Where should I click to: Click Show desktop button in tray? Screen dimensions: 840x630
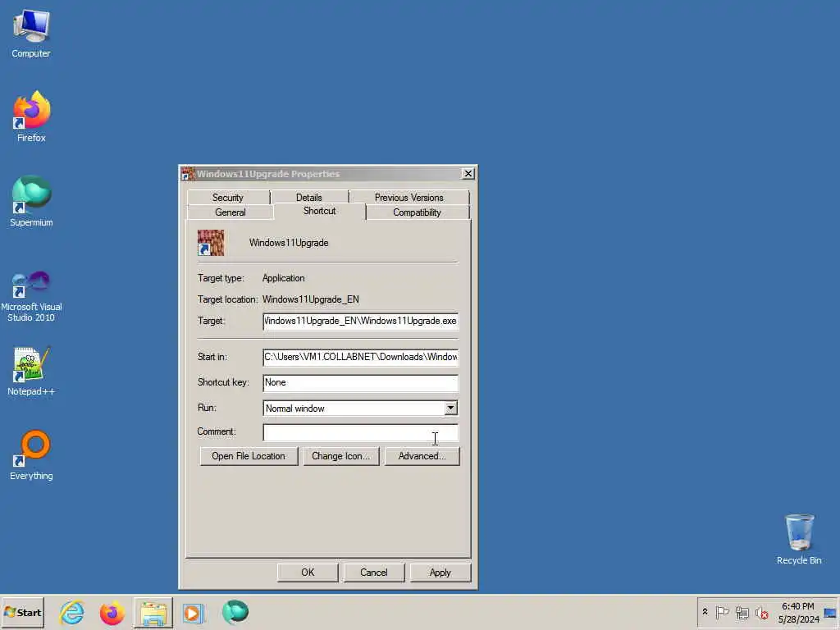(x=831, y=612)
